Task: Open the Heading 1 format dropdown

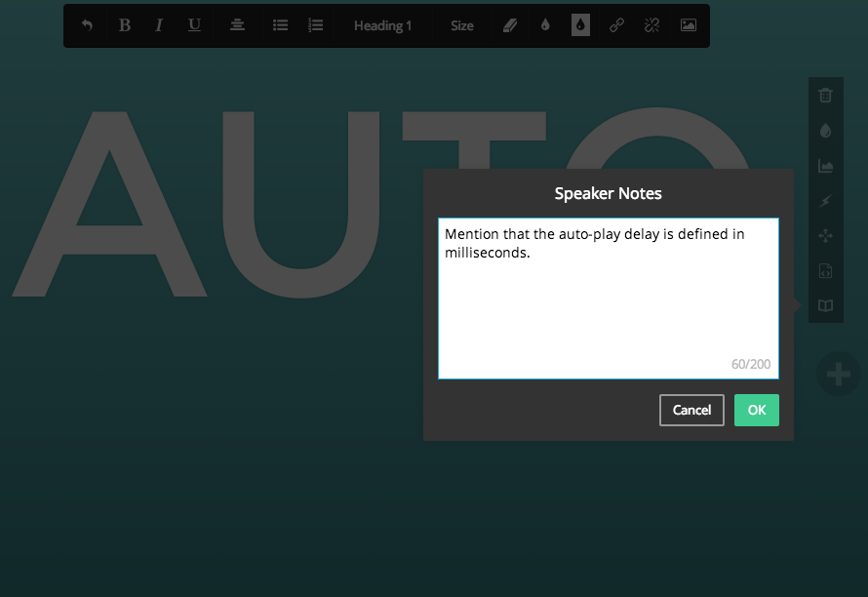Action: click(382, 25)
